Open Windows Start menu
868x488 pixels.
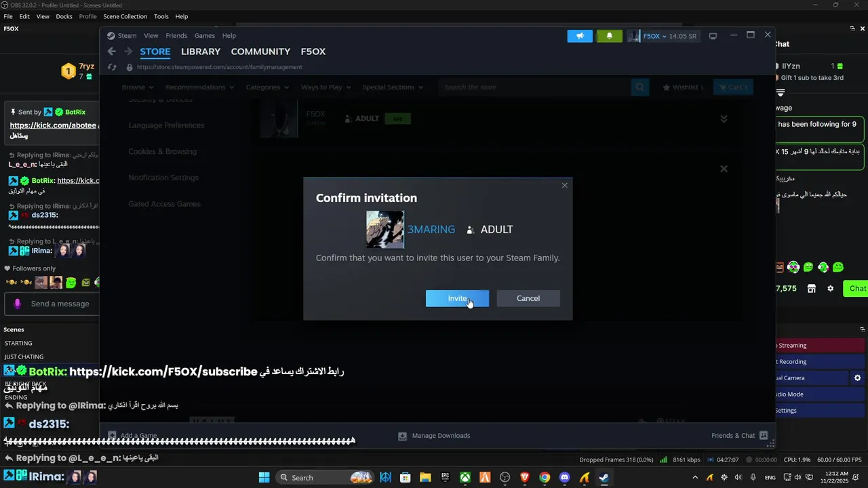[264, 478]
